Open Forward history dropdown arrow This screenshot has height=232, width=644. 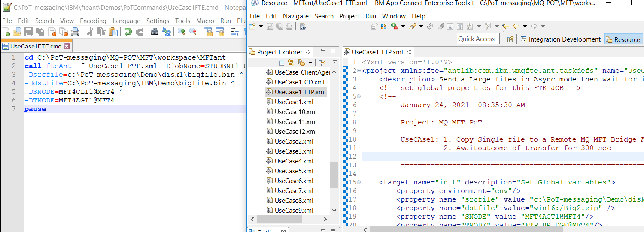[x=543, y=26]
